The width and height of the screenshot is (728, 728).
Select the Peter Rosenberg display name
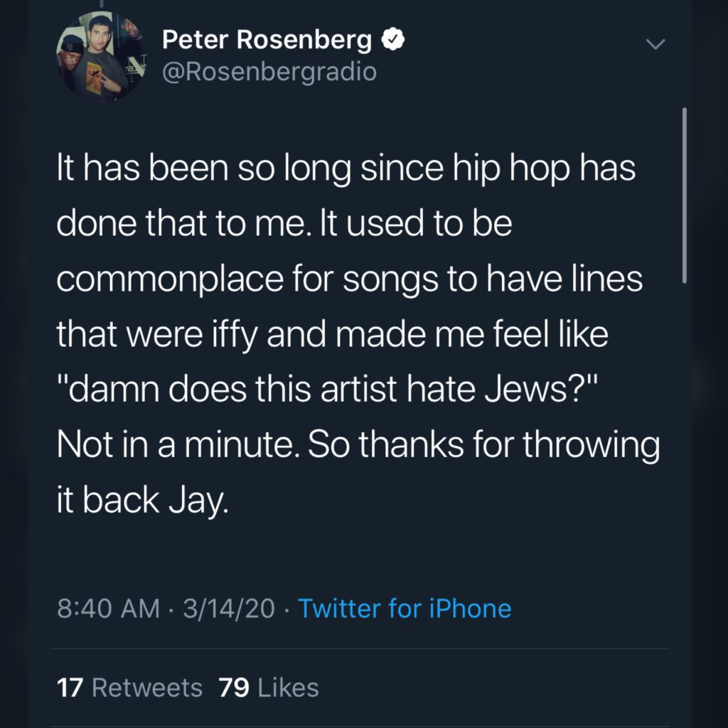(267, 39)
